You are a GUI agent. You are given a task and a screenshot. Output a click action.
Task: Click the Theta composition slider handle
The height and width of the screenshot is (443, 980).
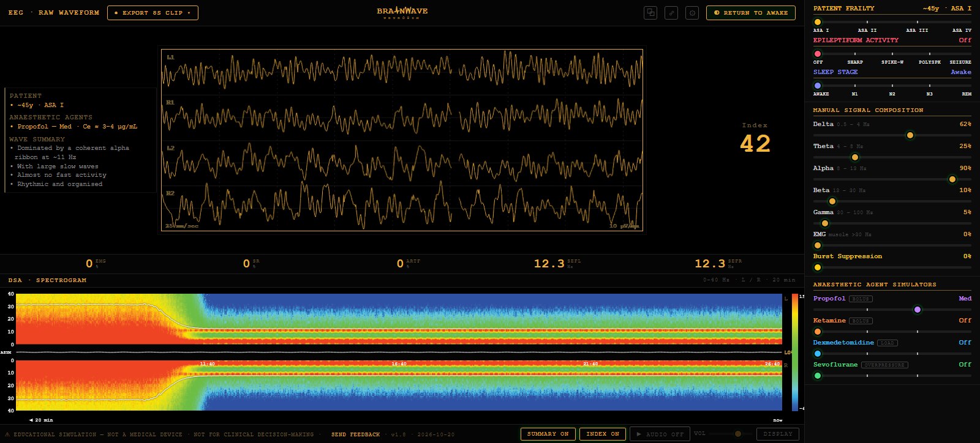point(855,157)
